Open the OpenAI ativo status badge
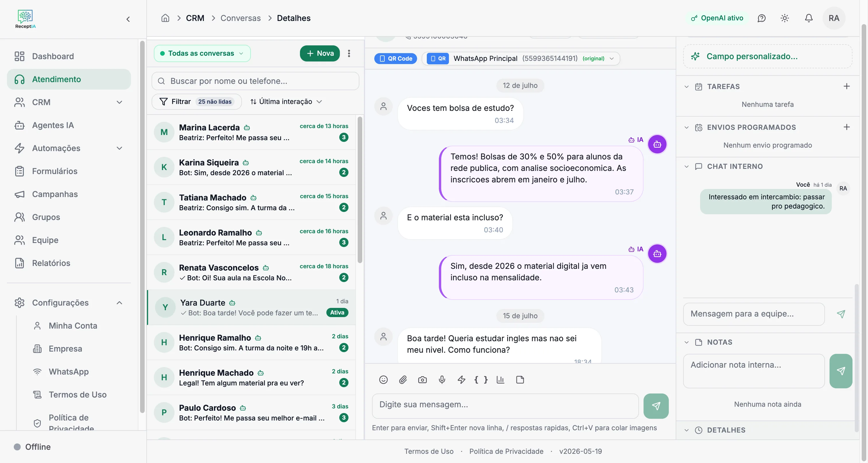 (717, 18)
